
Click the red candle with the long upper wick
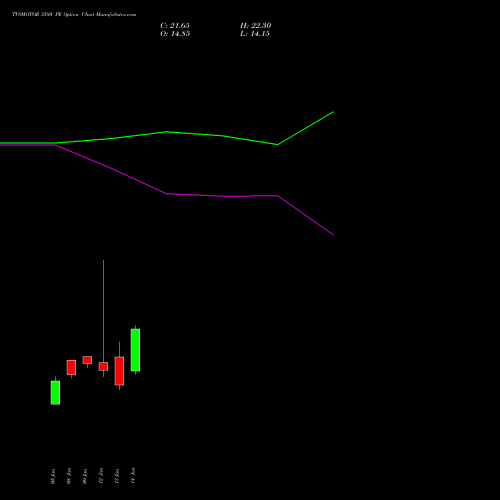pyautogui.click(x=103, y=366)
